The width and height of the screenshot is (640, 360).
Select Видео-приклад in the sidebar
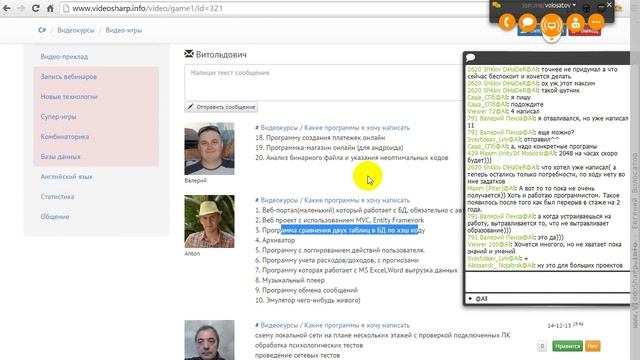point(64,57)
